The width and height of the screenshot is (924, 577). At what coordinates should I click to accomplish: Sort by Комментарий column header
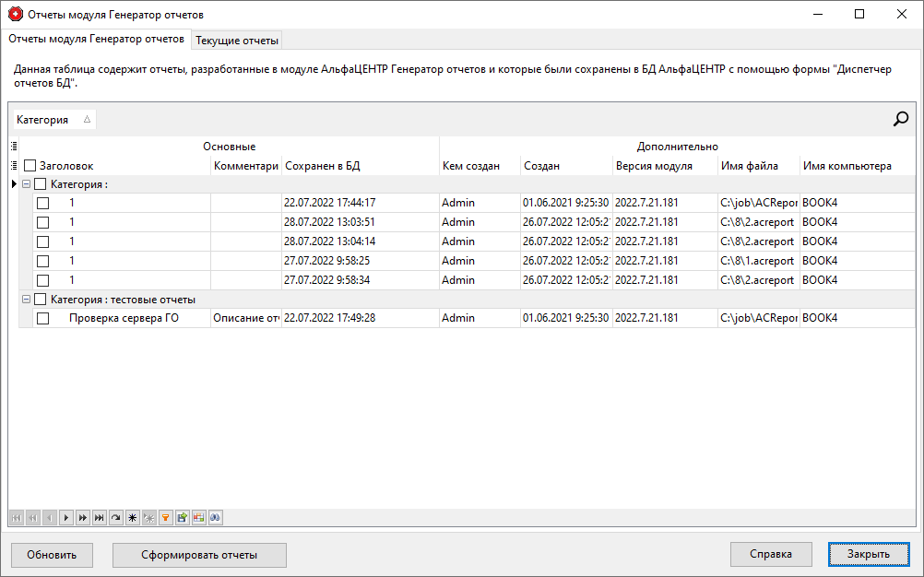[245, 166]
